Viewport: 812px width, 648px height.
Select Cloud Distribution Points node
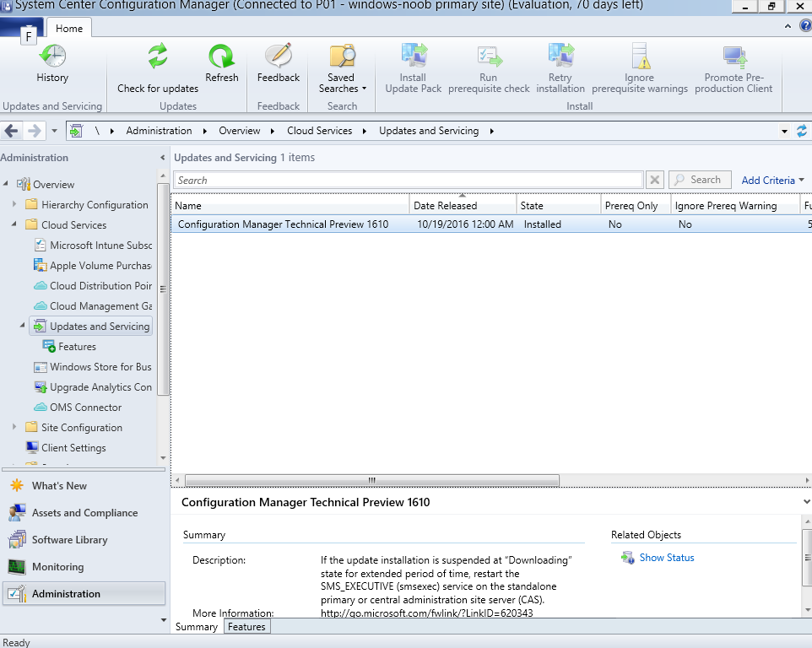93,286
